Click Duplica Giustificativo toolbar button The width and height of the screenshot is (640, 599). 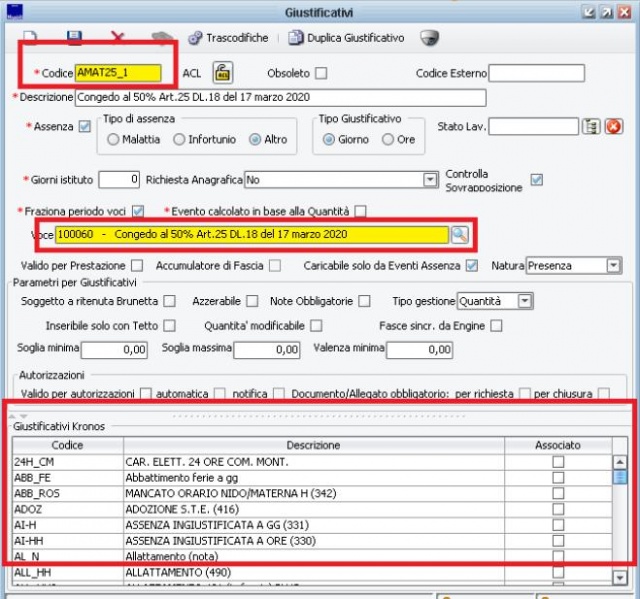(x=347, y=38)
